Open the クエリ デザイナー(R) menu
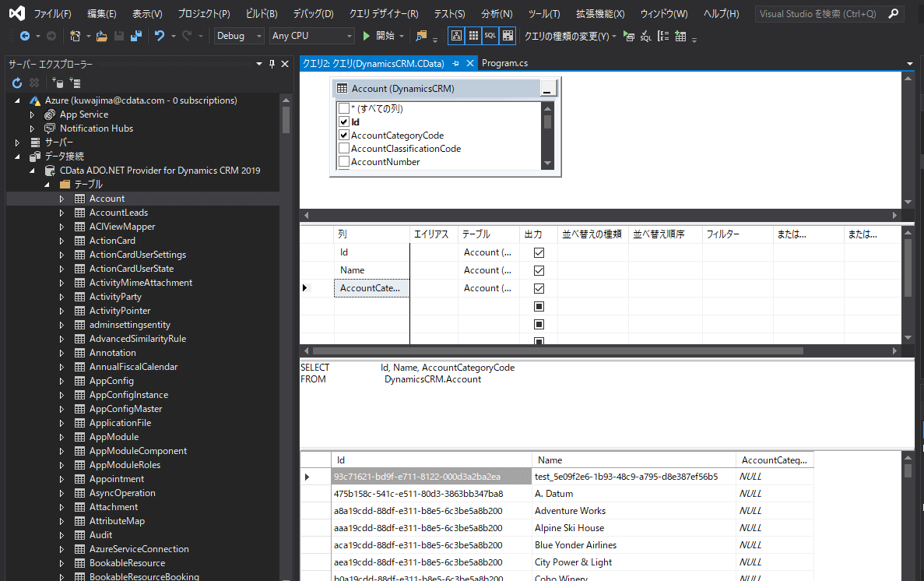 (384, 13)
